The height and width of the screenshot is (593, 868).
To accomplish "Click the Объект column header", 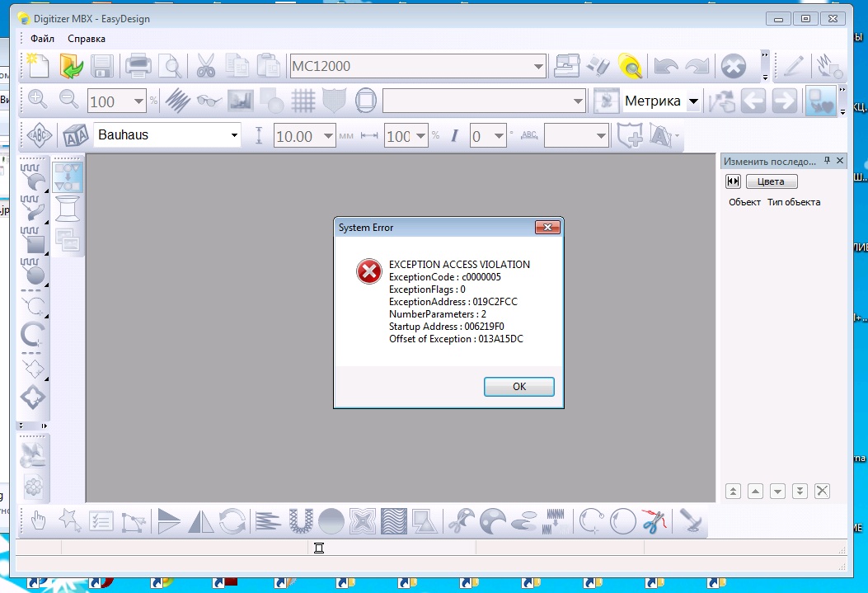I will tap(744, 202).
